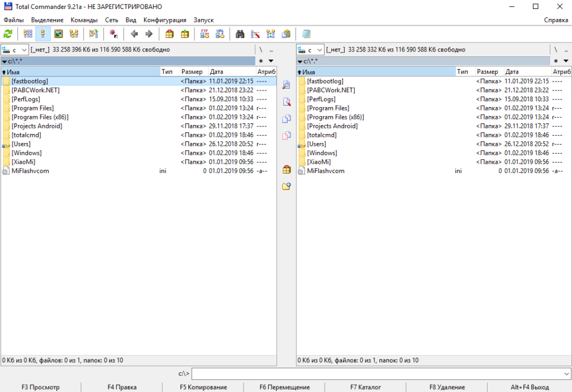Select [Projects Android] in right panel

pyautogui.click(x=433, y=126)
